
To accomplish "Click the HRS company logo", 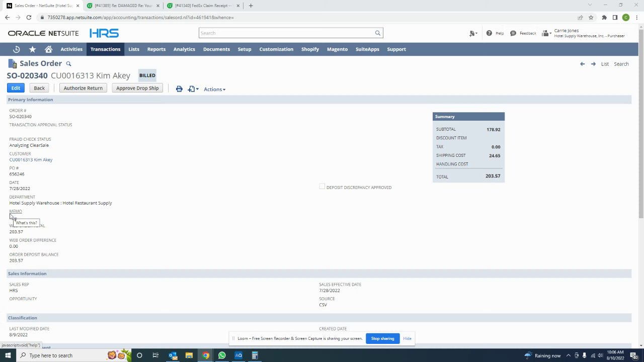I will point(104,33).
